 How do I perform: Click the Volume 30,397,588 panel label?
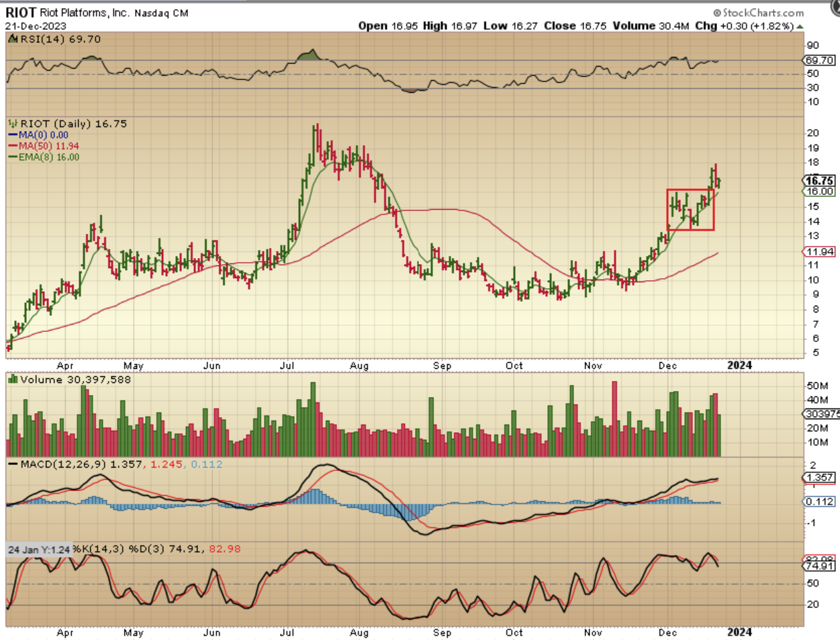[x=75, y=380]
